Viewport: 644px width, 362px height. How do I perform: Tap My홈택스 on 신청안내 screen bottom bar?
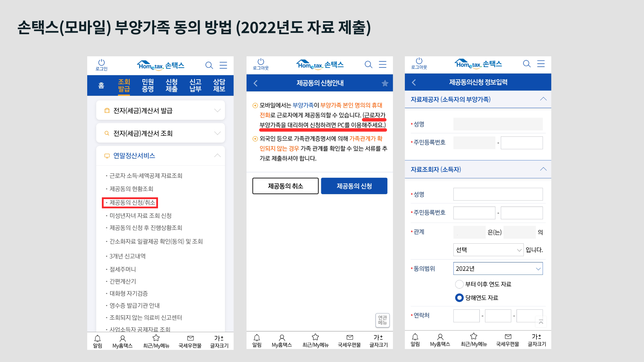click(282, 341)
